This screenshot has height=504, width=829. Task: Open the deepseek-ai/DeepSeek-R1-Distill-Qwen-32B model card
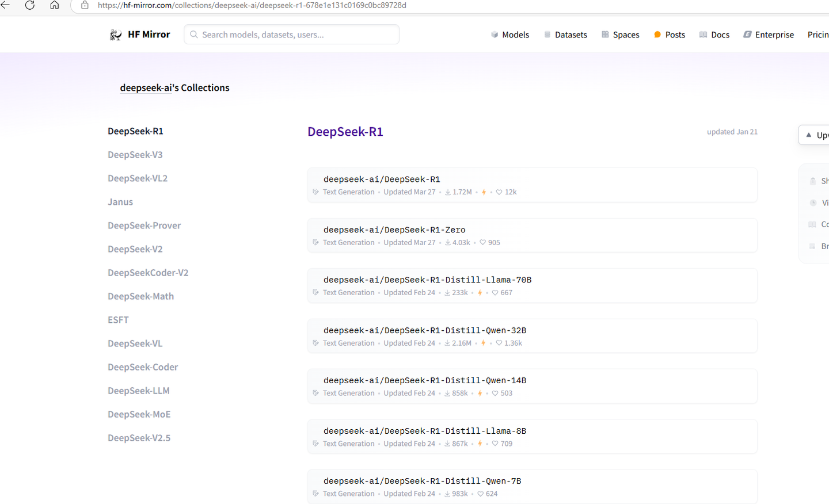coord(424,330)
